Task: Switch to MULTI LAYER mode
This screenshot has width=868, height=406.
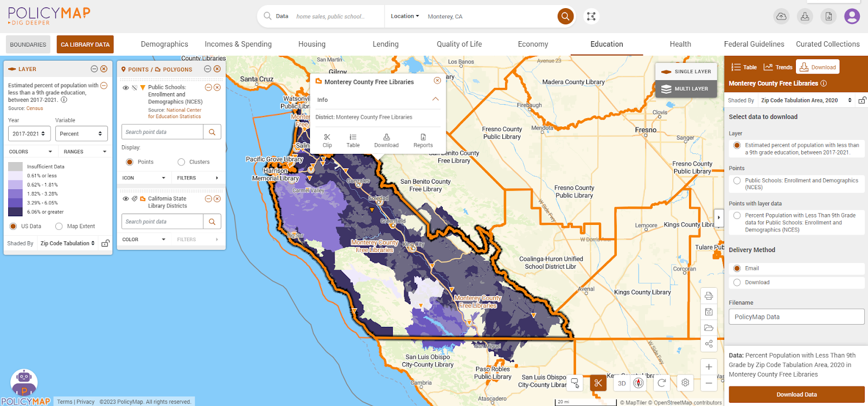Action: (x=685, y=89)
